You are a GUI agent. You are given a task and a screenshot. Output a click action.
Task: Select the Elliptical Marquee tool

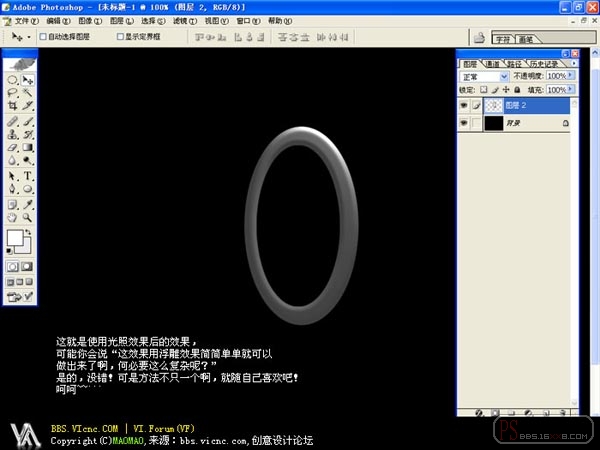[13, 80]
